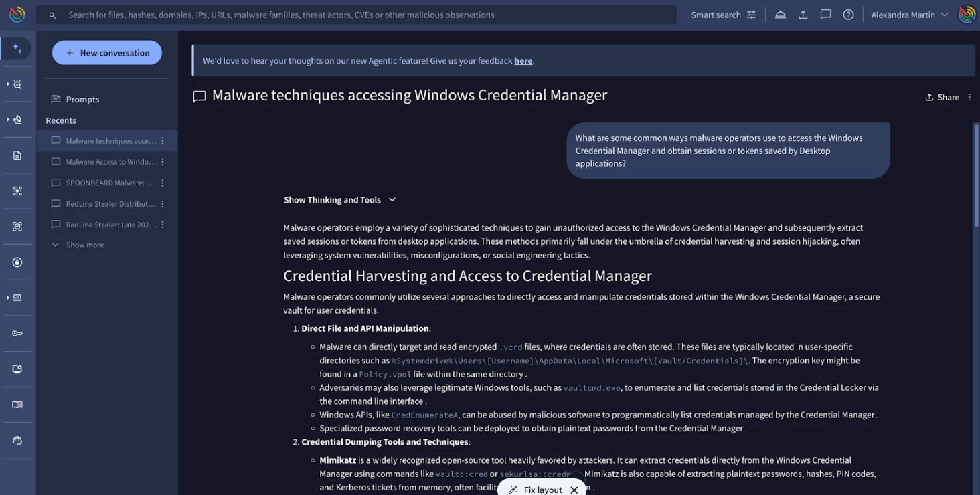Viewport: 980px width, 495px height.
Task: Follow the 'here' feedback link
Action: tap(523, 60)
